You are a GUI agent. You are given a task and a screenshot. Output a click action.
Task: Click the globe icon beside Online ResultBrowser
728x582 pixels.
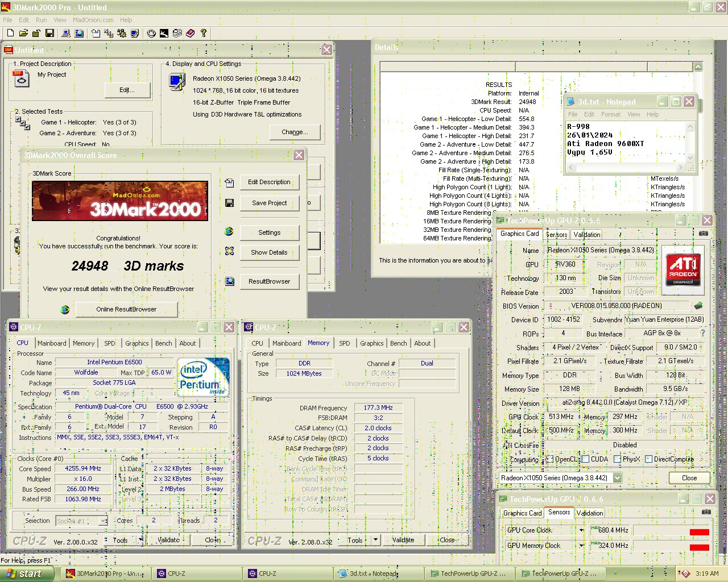[x=65, y=309]
